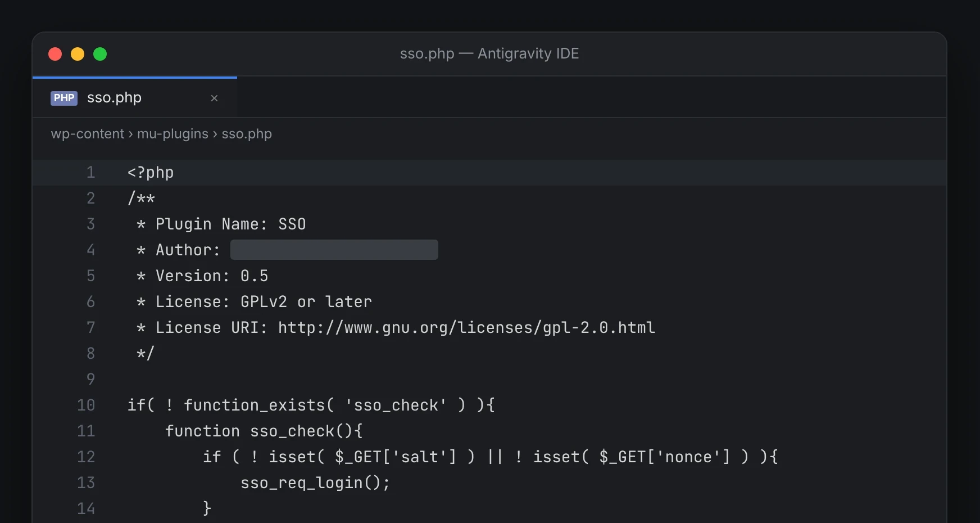This screenshot has height=523, width=980.
Task: Click $_GET['nonce'] in the condition
Action: pyautogui.click(x=665, y=457)
